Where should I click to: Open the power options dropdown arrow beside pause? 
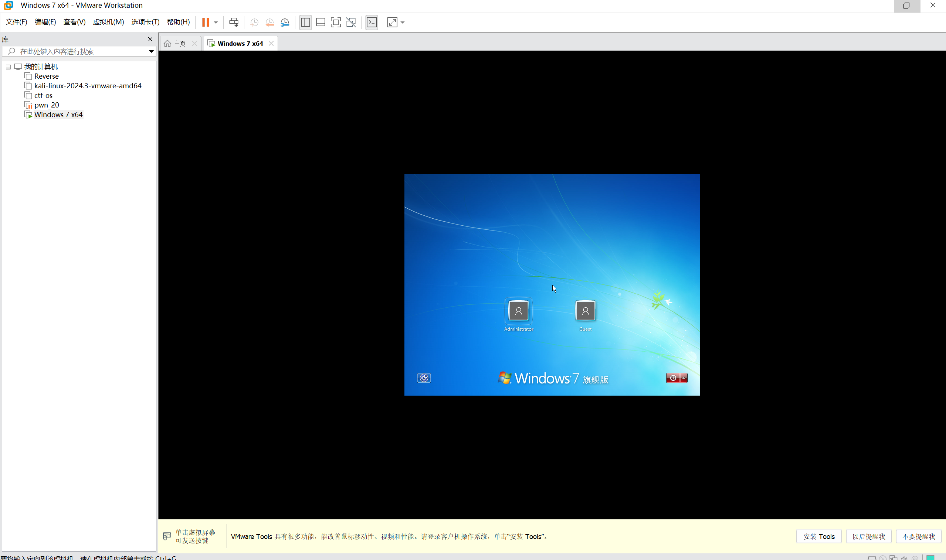[216, 22]
